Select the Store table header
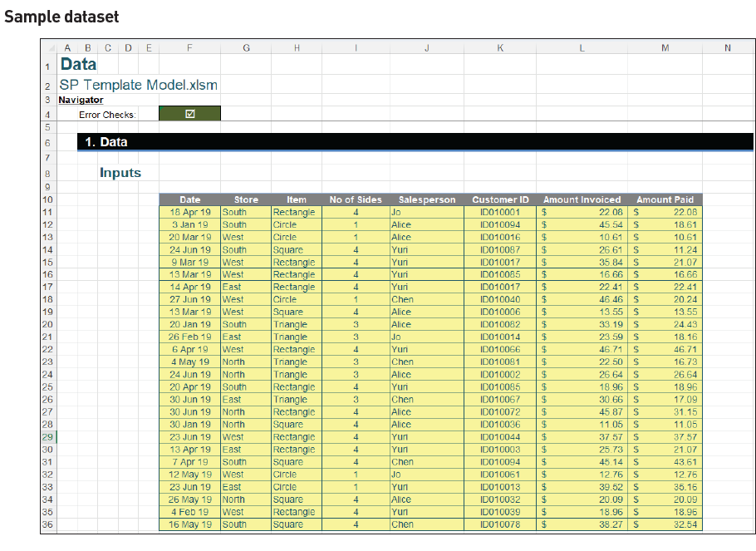 [246, 199]
